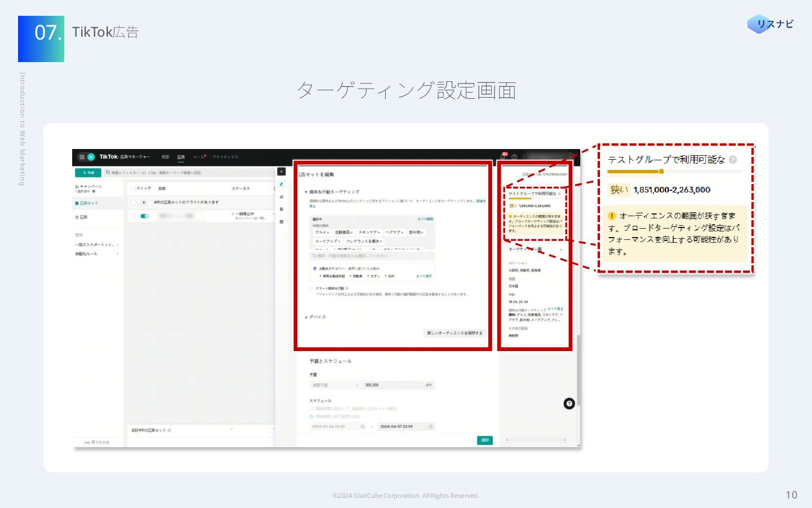Remove the スキンケア interest tag
This screenshot has height=508, width=812.
coord(380,233)
